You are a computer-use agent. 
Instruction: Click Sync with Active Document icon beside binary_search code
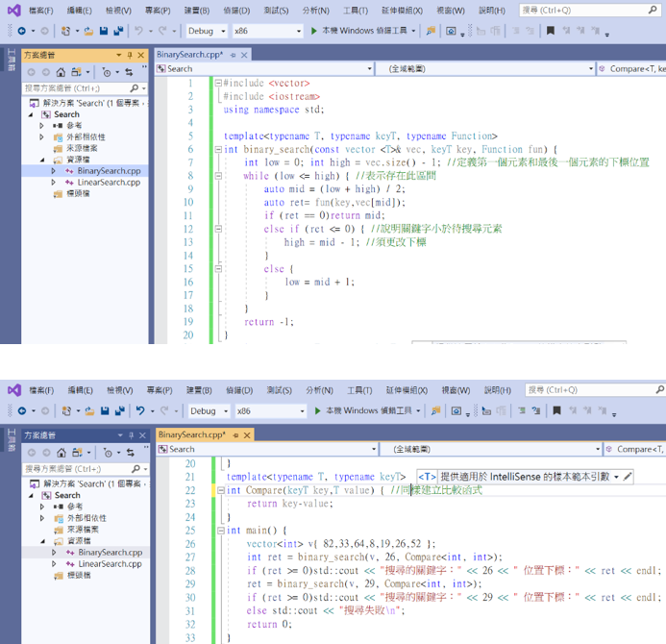[129, 73]
